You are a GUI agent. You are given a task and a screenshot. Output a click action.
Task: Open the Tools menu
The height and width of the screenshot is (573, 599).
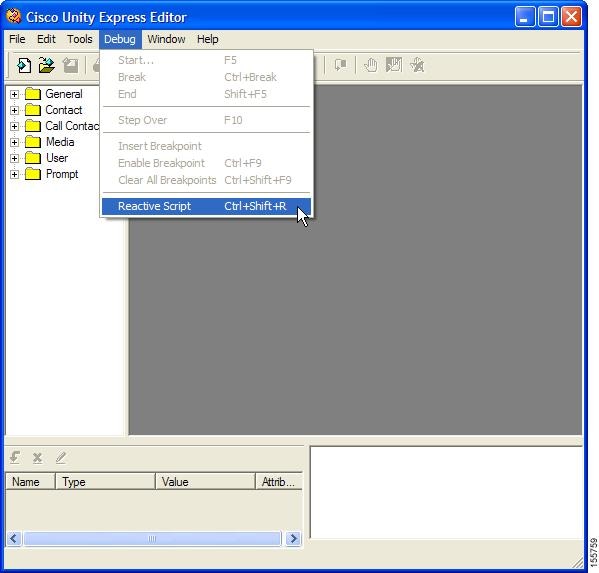79,39
